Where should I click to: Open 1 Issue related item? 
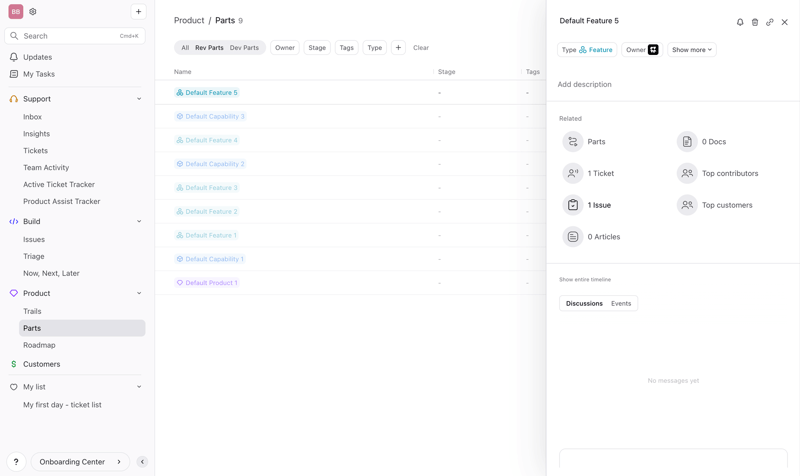[587, 205]
